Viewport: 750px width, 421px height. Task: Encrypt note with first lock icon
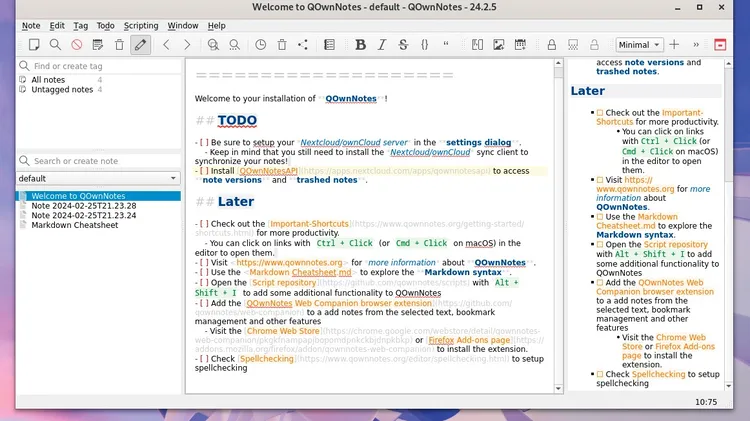551,45
